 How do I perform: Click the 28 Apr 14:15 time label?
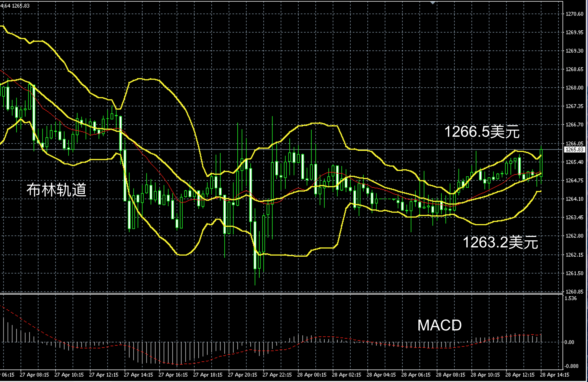(554, 375)
